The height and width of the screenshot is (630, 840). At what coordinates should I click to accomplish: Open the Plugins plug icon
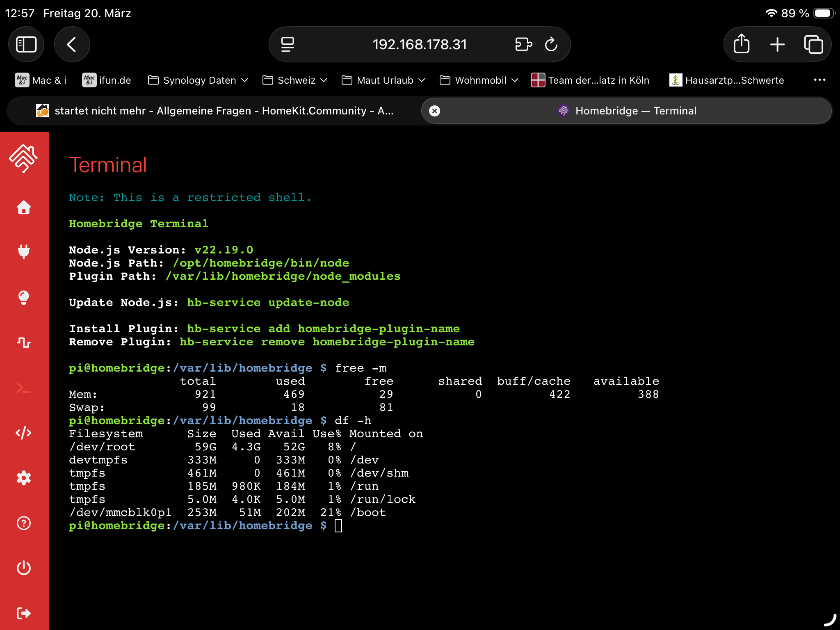[24, 251]
